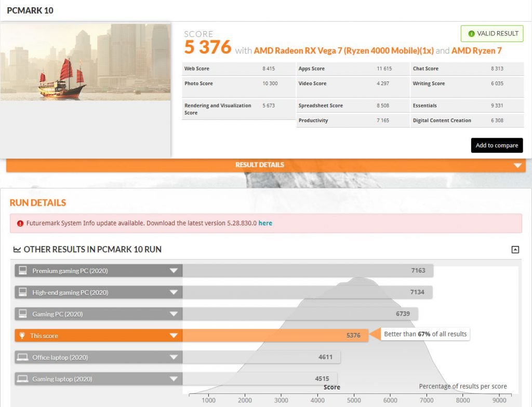The width and height of the screenshot is (532, 407).
Task: Expand the High-end gaming PC (2020) dropdown arrow
Action: pyautogui.click(x=174, y=292)
